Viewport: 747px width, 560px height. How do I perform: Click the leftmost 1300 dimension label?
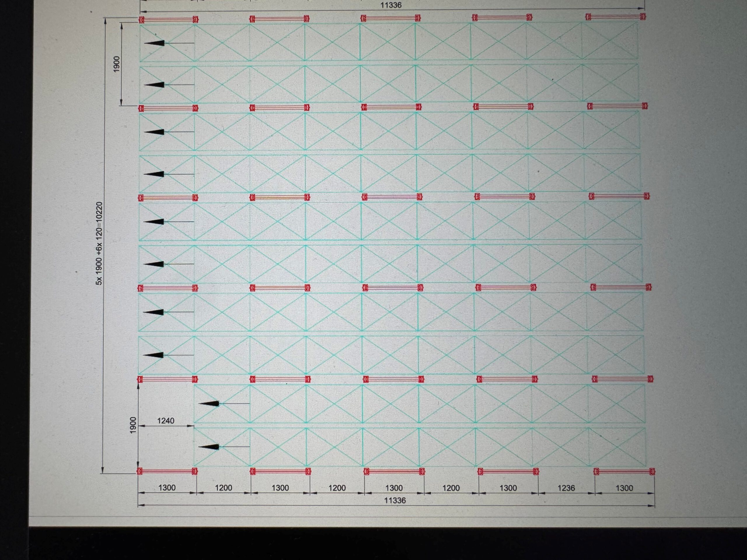(167, 488)
